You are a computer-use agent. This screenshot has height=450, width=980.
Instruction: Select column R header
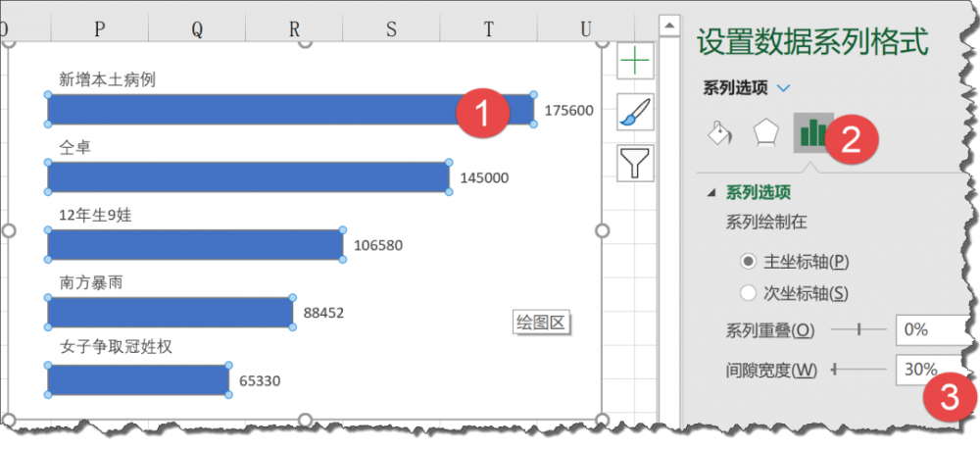click(294, 28)
